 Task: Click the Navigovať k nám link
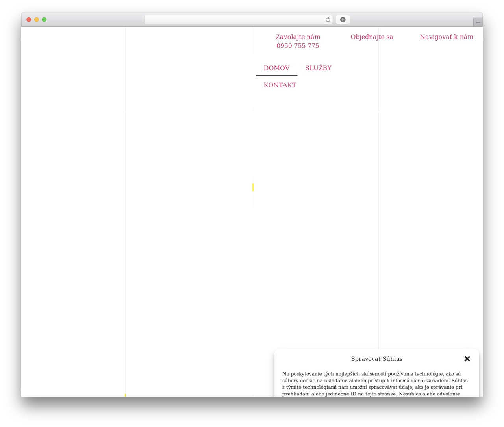coord(447,37)
